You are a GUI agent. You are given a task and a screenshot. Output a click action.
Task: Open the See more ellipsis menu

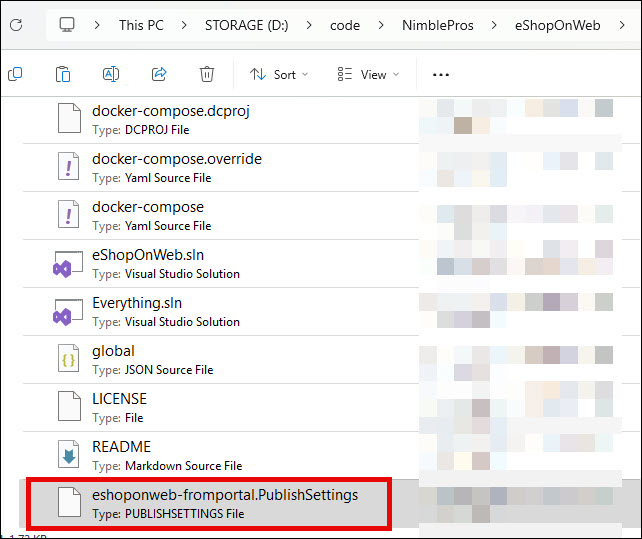441,75
